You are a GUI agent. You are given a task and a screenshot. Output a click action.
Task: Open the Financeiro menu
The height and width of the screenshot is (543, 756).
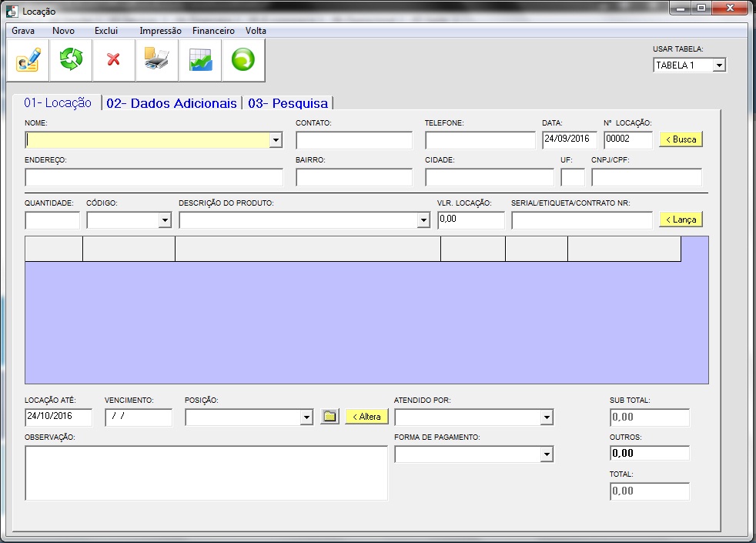tap(213, 31)
